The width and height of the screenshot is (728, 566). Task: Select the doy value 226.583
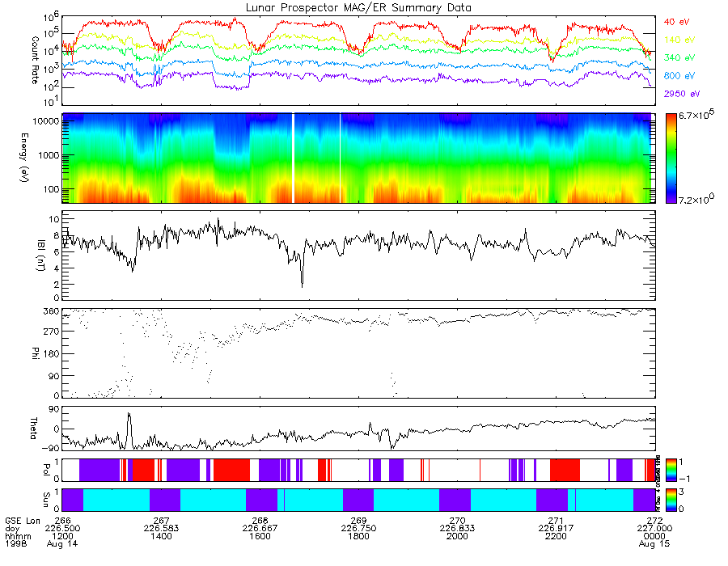pyautogui.click(x=161, y=529)
